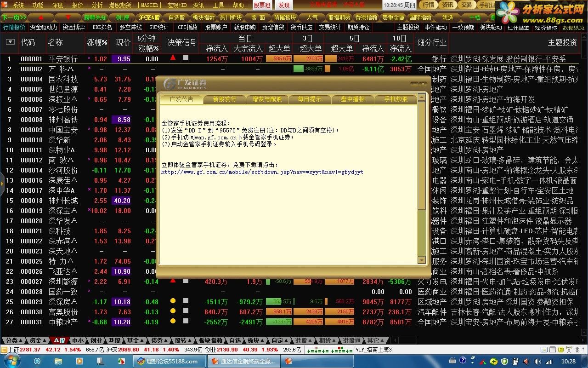The height and width of the screenshot is (368, 588).
Task: Click the down arrow toolbar button
Action: (68, 17)
